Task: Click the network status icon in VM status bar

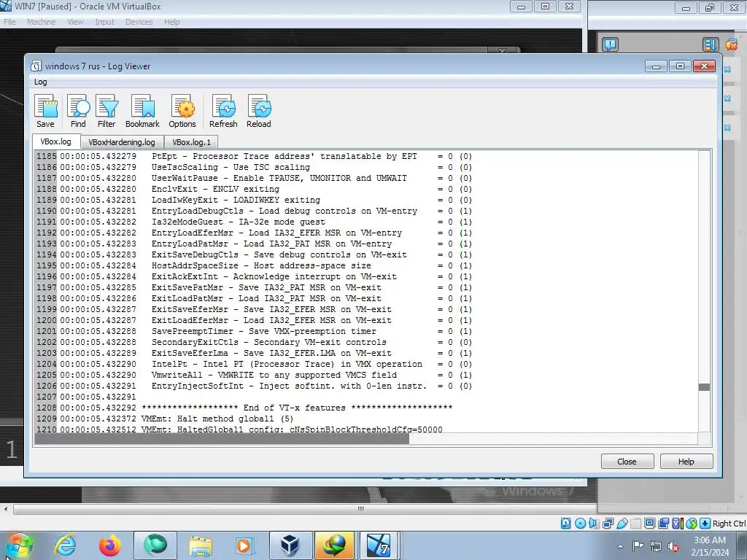Action: pyautogui.click(x=608, y=524)
